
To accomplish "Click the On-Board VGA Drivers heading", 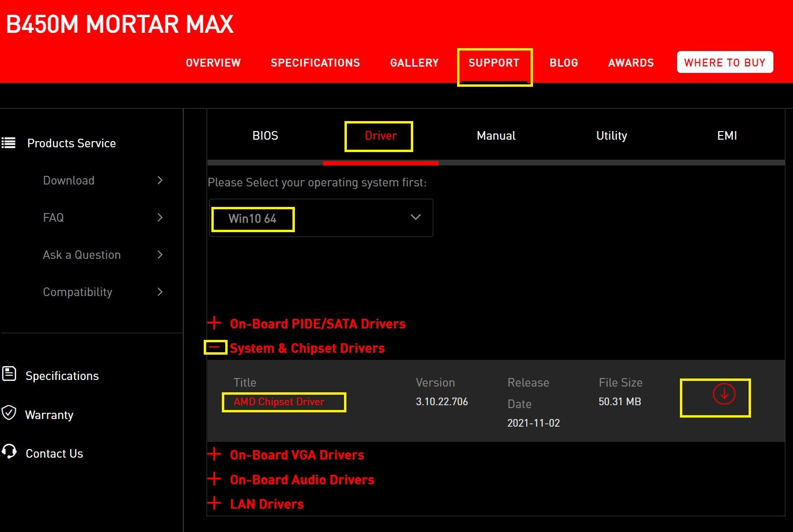I will [x=297, y=455].
